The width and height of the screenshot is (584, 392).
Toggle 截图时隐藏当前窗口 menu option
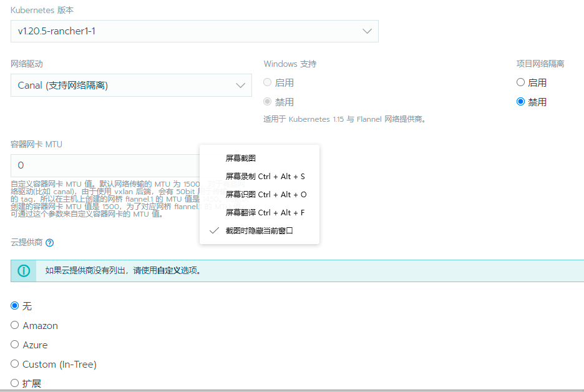point(260,231)
